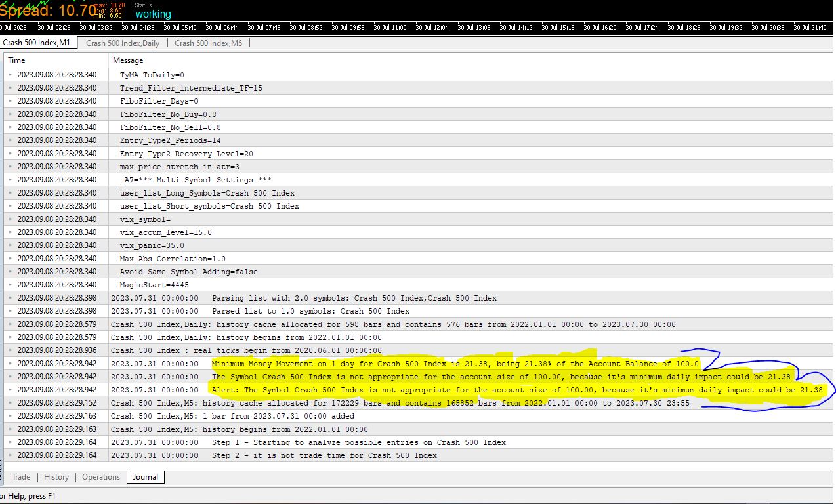
Task: Open the Trade tab
Action: tap(21, 477)
